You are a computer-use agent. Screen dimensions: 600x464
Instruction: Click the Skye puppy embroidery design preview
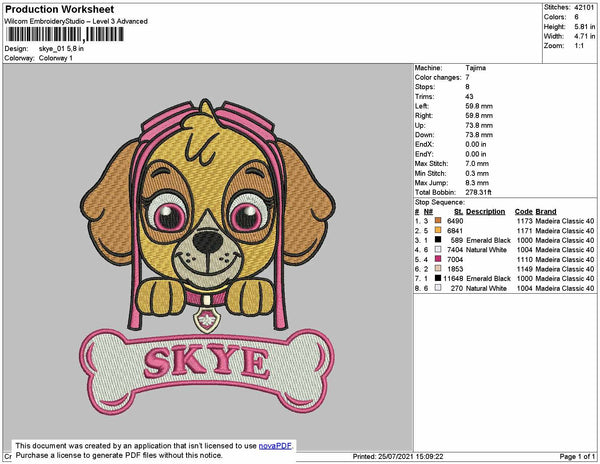pyautogui.click(x=207, y=256)
